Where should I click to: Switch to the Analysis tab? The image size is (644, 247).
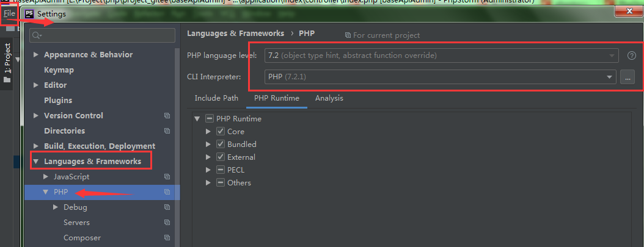(x=329, y=98)
